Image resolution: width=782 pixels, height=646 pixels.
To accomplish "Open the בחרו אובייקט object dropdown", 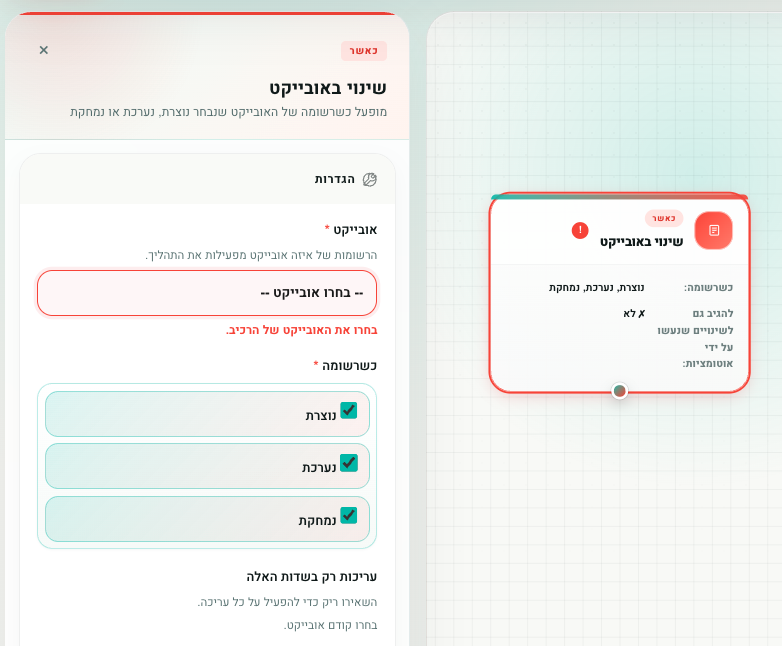I will [207, 293].
